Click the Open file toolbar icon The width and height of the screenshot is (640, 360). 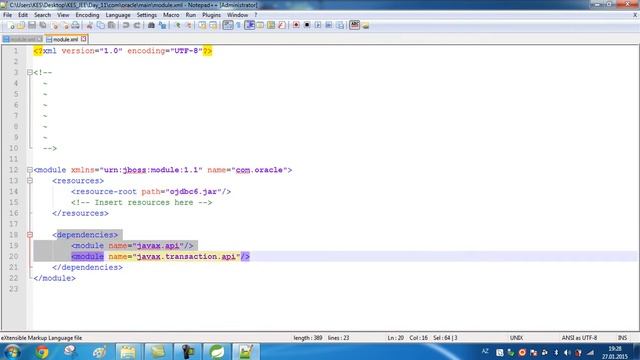click(21, 25)
